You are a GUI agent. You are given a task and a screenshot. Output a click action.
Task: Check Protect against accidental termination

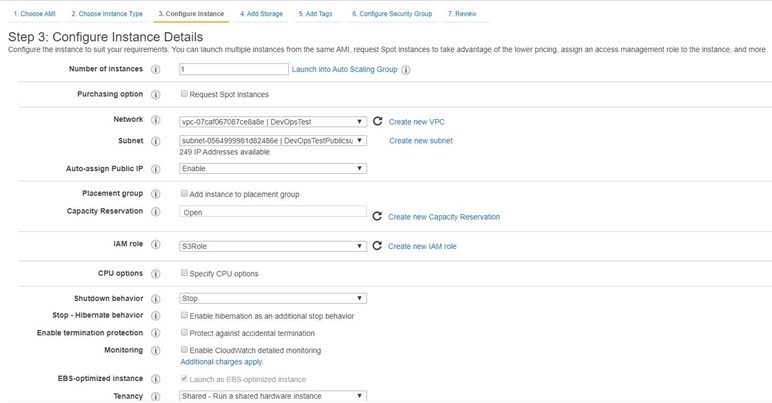point(184,333)
